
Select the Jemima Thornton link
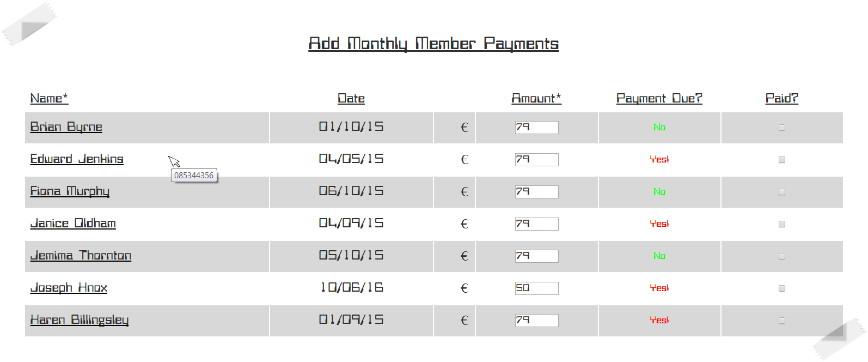point(81,256)
